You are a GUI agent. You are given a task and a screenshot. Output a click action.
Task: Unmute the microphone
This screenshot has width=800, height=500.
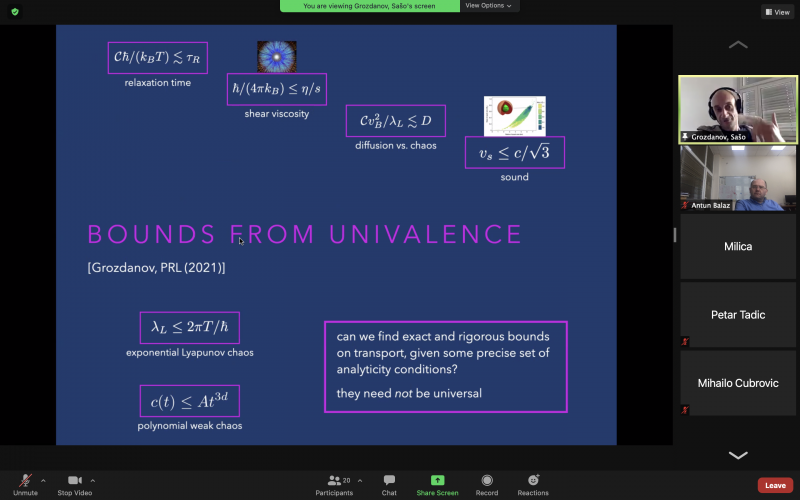(25, 482)
